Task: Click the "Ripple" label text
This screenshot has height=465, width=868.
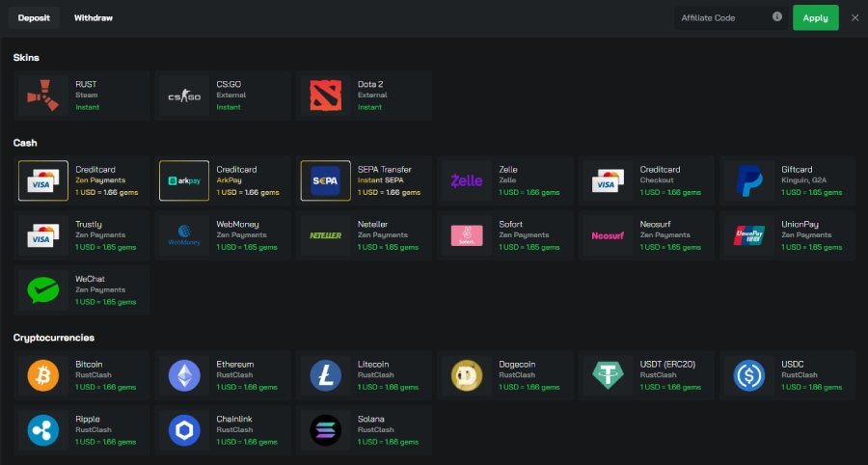Action: coord(88,419)
